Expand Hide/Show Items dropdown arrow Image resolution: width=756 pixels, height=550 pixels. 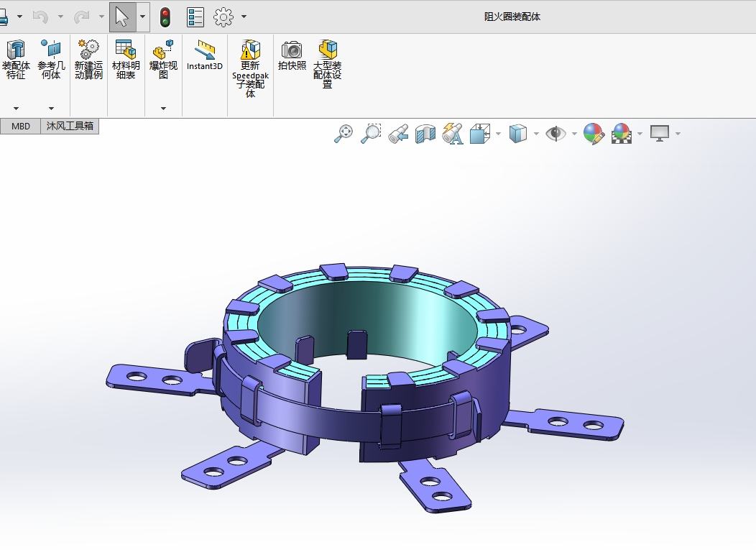point(574,134)
